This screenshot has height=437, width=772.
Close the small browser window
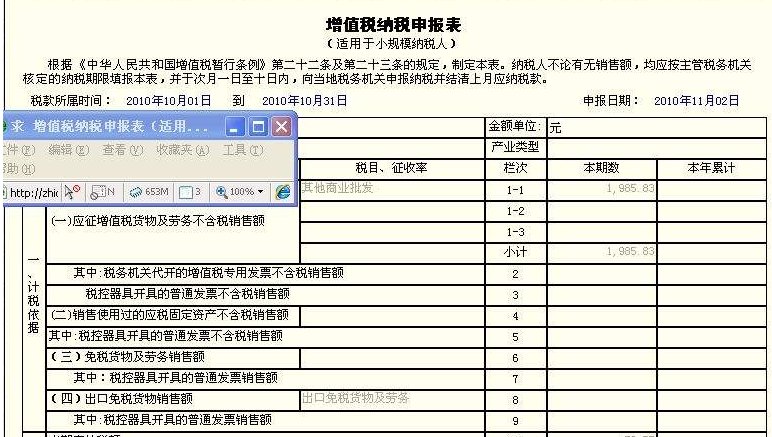[x=282, y=127]
